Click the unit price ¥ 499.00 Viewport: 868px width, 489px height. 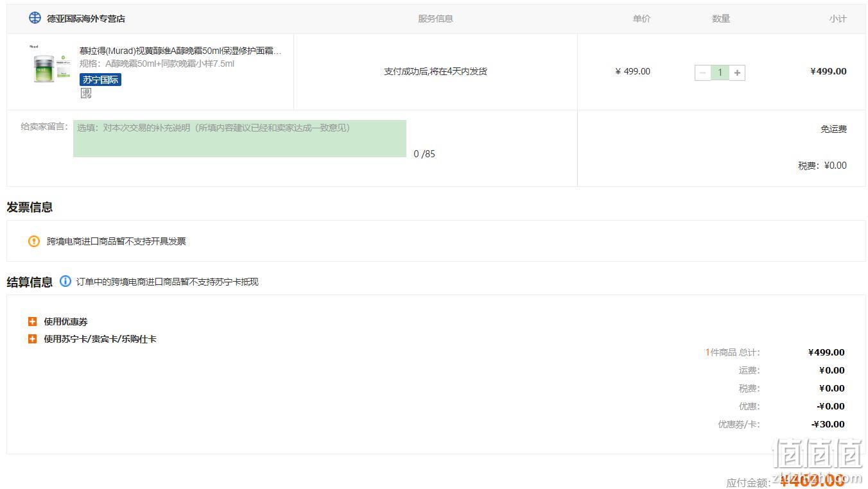pyautogui.click(x=632, y=71)
